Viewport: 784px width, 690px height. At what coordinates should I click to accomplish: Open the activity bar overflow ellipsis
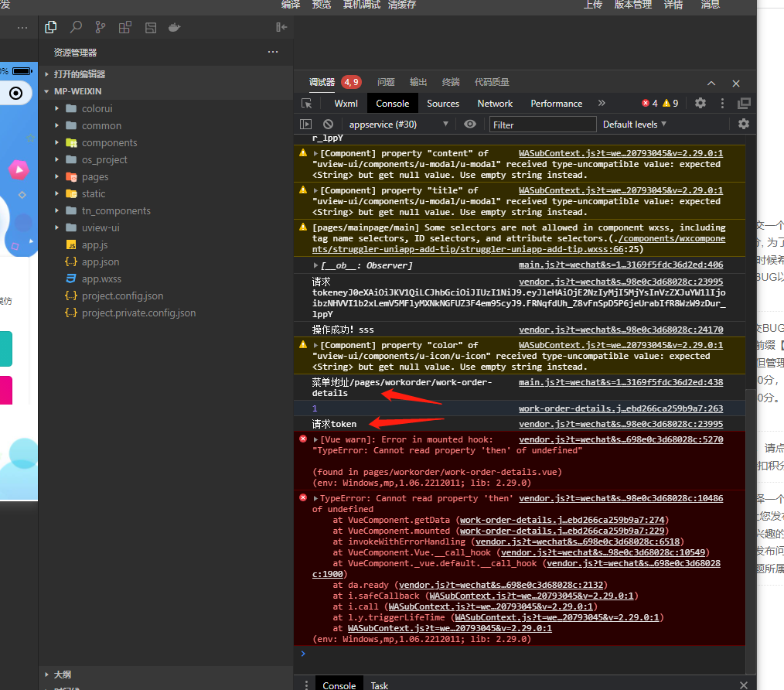[22, 28]
